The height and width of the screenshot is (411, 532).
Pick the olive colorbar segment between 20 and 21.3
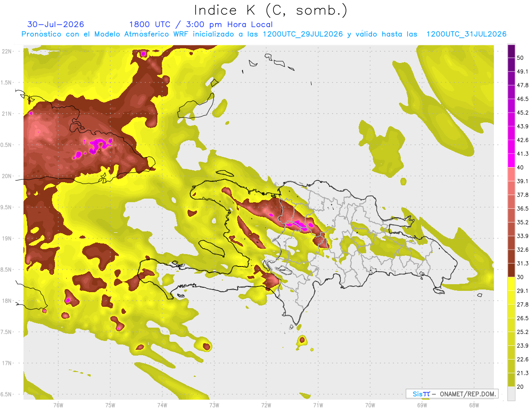click(511, 380)
